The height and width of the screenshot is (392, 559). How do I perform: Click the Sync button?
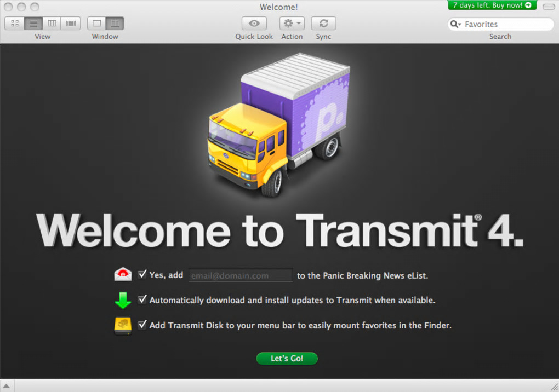coord(323,24)
